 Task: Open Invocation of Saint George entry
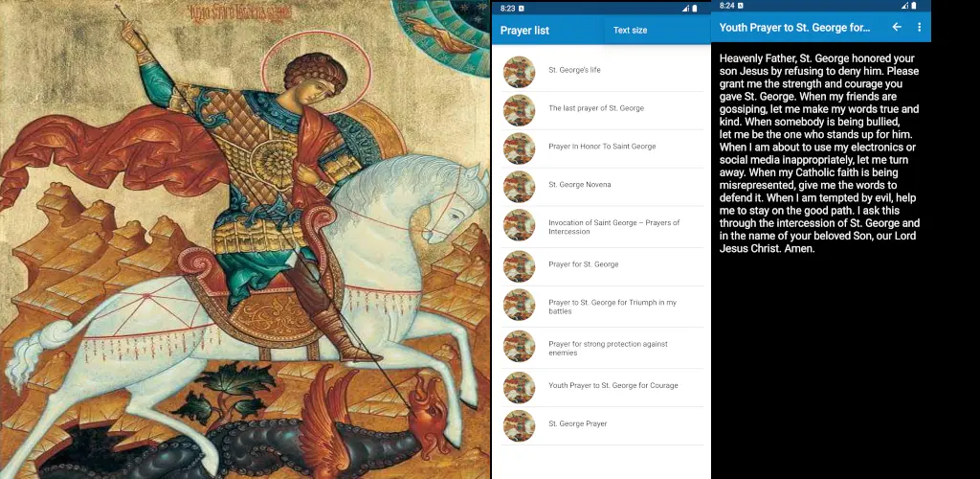point(603,227)
